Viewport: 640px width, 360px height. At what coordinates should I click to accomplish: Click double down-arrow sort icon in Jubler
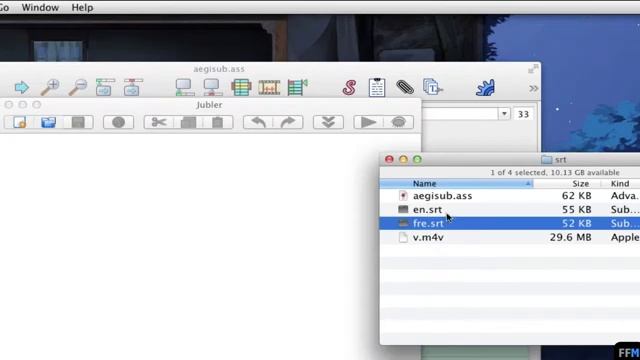pos(328,122)
